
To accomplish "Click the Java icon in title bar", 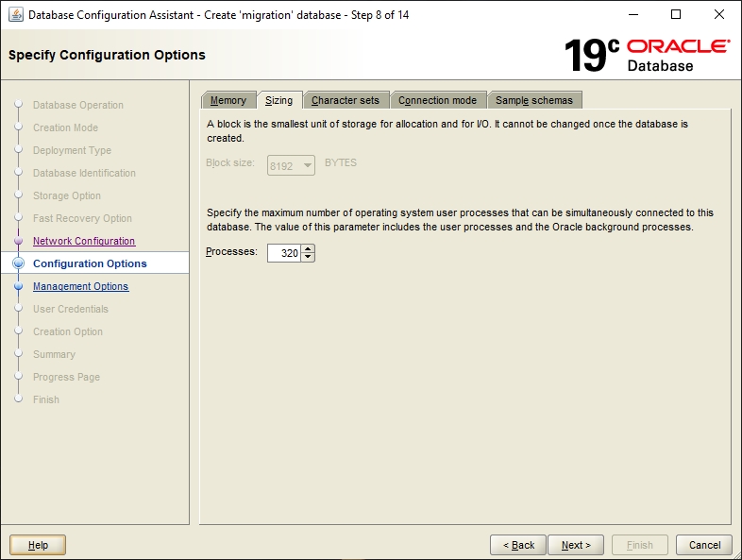I will click(x=15, y=15).
